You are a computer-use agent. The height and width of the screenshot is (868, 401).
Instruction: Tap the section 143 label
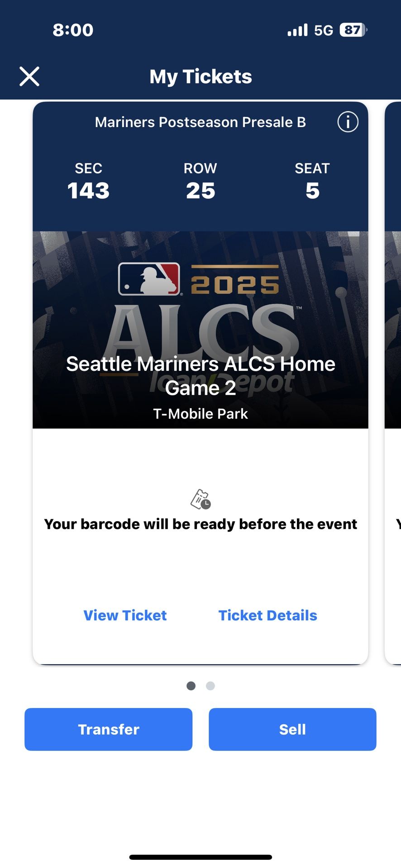coord(88,182)
